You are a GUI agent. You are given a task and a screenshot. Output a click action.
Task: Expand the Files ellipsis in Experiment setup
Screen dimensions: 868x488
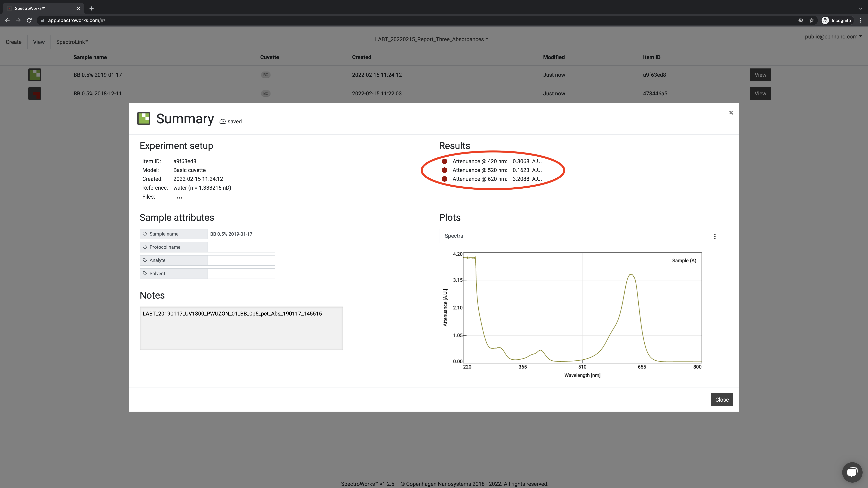pyautogui.click(x=179, y=198)
